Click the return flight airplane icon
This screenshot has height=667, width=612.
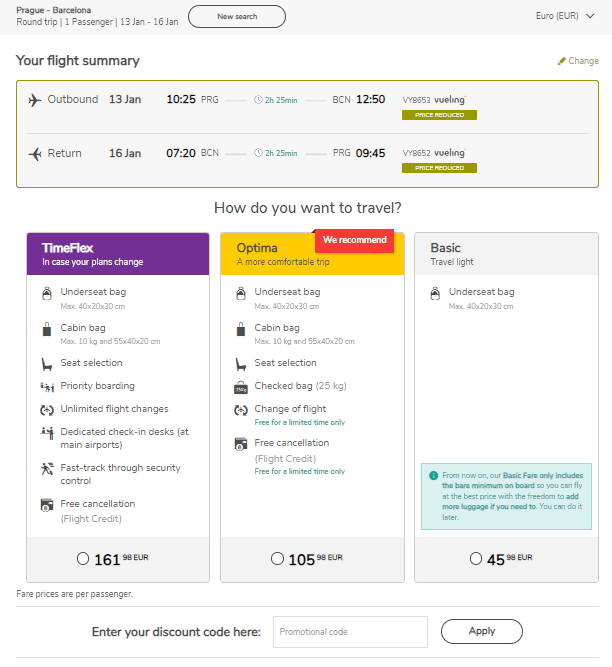pyautogui.click(x=35, y=154)
